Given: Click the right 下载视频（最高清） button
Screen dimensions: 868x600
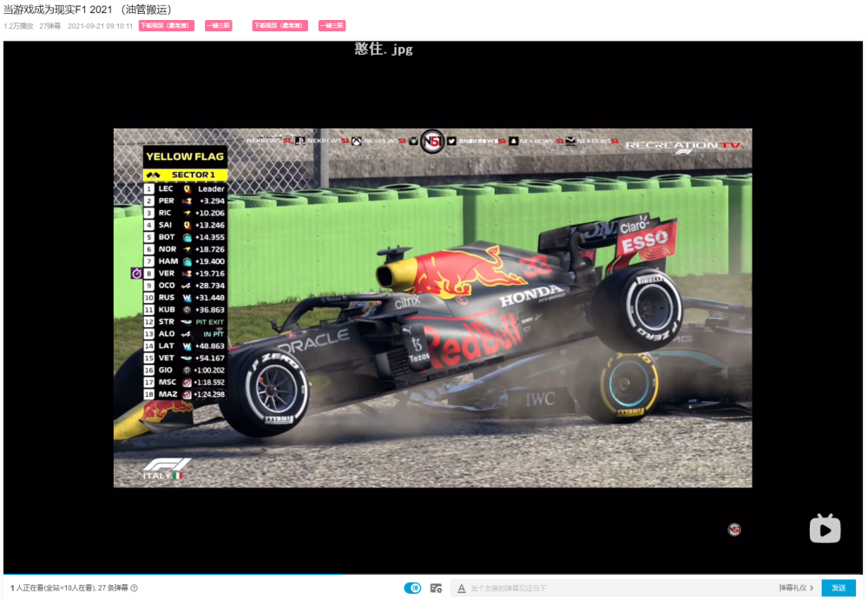Looking at the screenshot, I should (x=280, y=25).
